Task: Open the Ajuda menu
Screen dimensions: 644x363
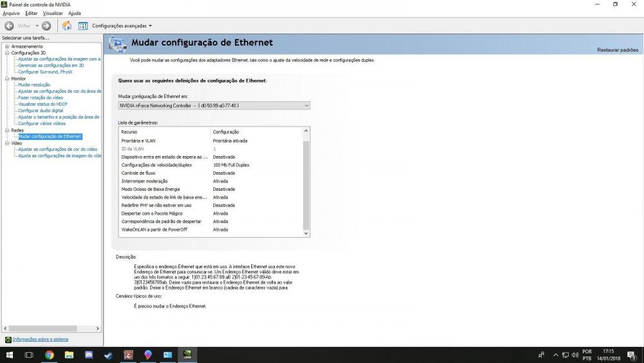Action: pyautogui.click(x=75, y=13)
